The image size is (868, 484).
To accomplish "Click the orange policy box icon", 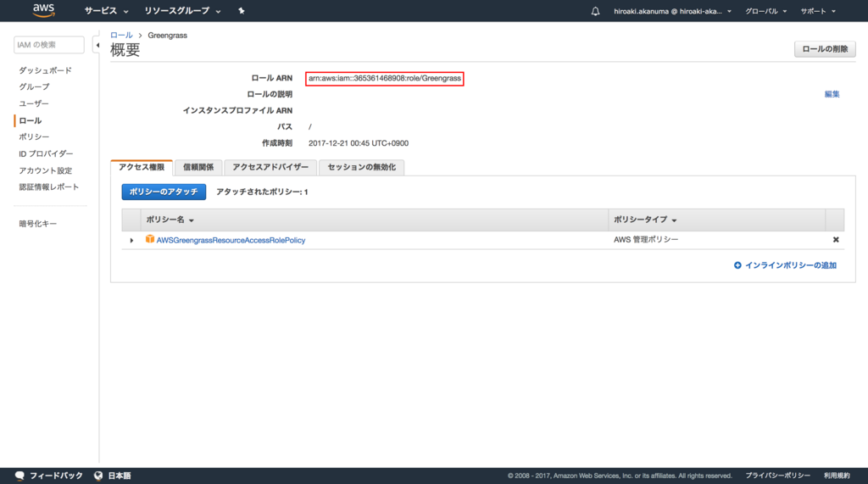I will coord(149,239).
